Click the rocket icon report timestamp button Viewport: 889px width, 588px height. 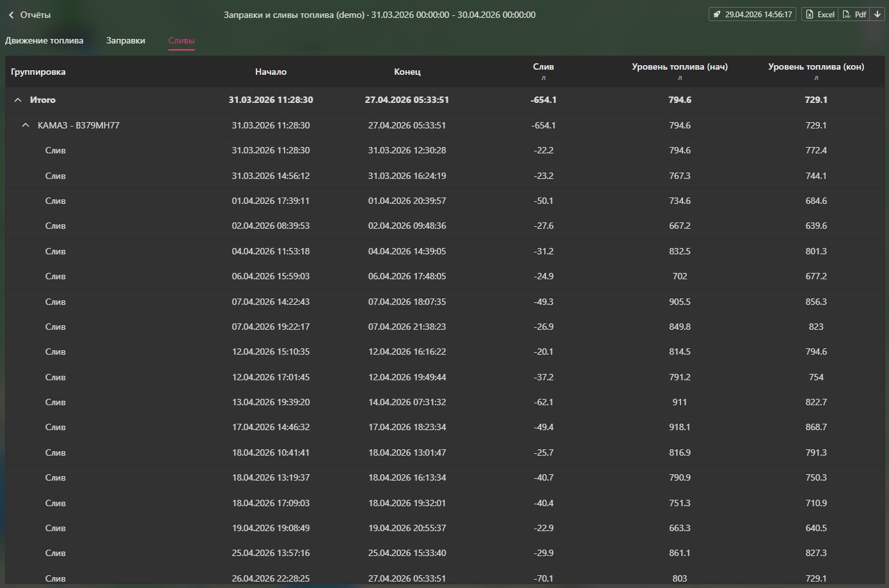click(753, 14)
